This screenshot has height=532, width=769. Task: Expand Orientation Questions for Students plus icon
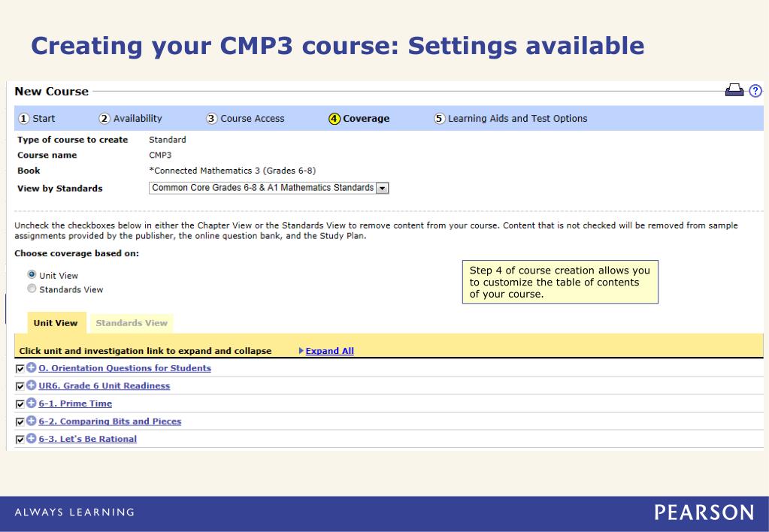(x=32, y=367)
